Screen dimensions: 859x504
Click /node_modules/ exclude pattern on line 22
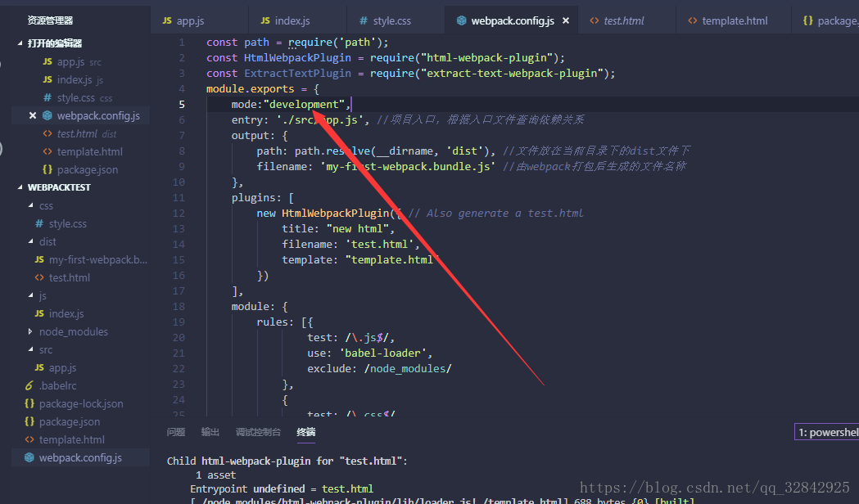tap(408, 368)
